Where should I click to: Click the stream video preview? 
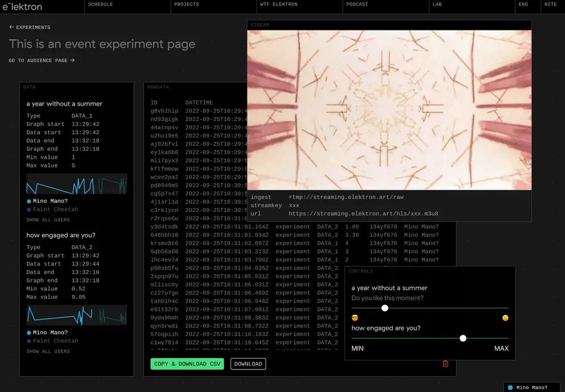(x=389, y=110)
